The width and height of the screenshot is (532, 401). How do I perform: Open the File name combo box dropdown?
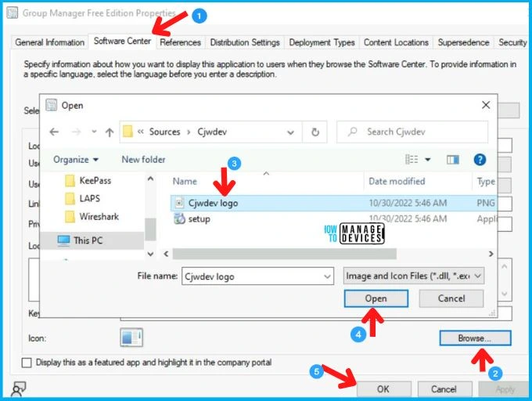[327, 276]
